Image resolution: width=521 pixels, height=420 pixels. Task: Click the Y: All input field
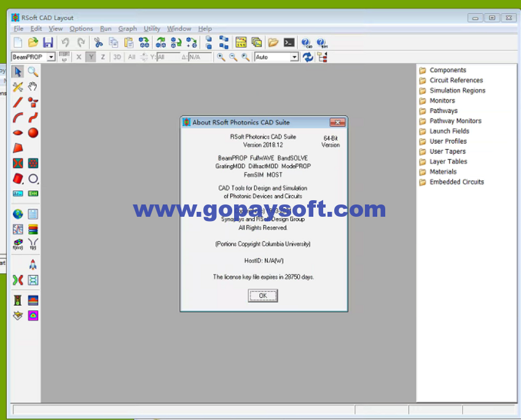[168, 57]
